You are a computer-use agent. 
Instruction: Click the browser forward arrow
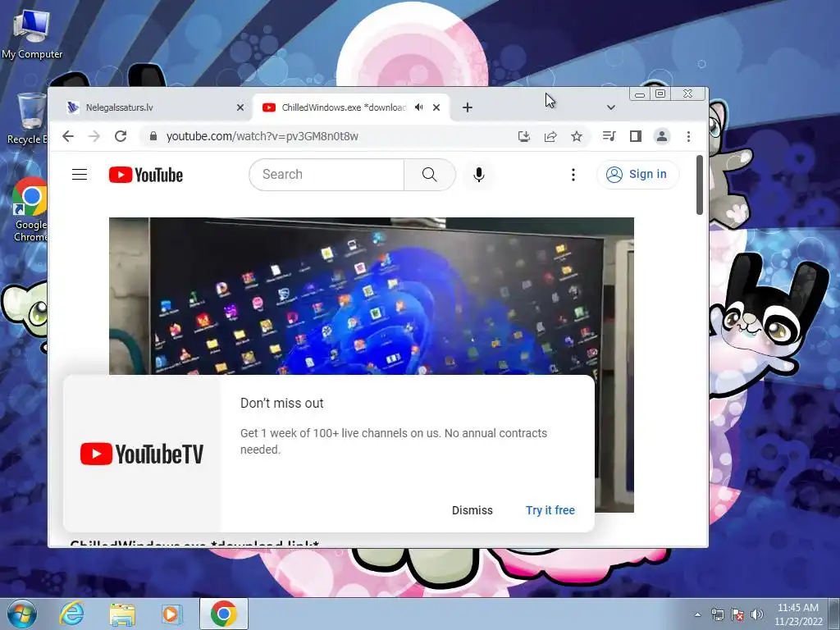point(94,136)
